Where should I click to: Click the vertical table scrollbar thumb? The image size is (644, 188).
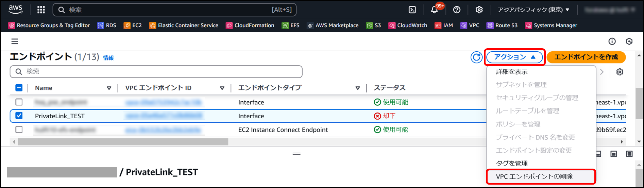[x=639, y=103]
